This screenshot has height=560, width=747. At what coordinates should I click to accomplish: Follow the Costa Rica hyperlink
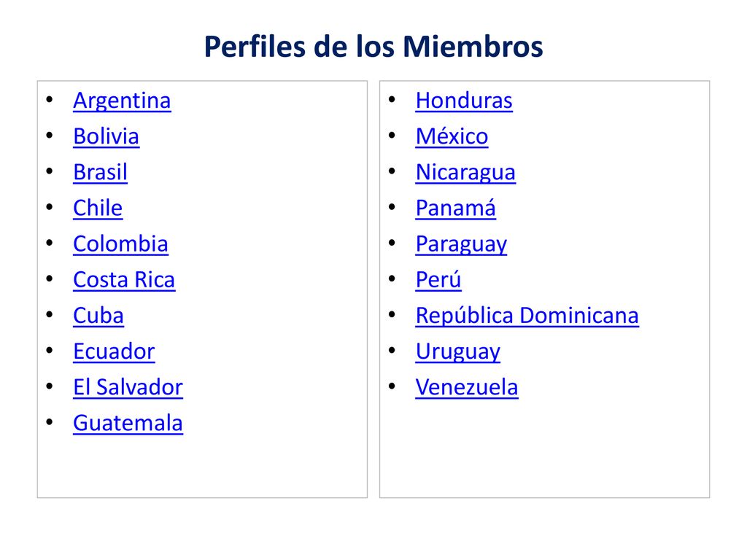pyautogui.click(x=124, y=279)
